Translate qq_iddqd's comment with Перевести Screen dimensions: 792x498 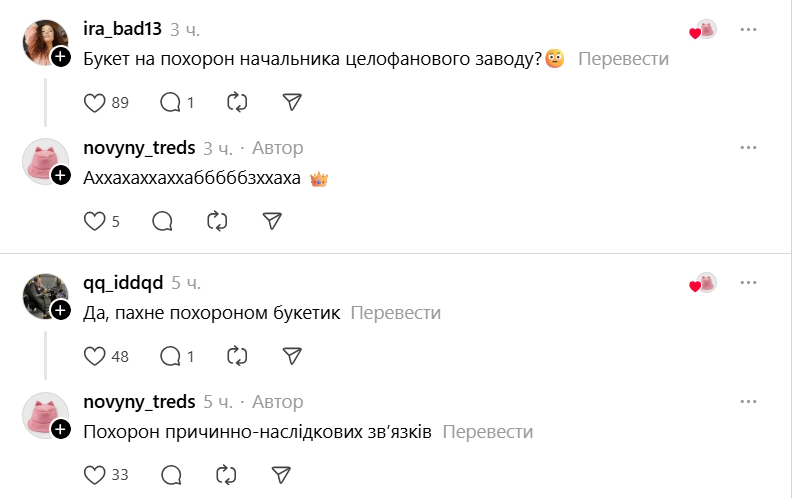[x=395, y=313]
